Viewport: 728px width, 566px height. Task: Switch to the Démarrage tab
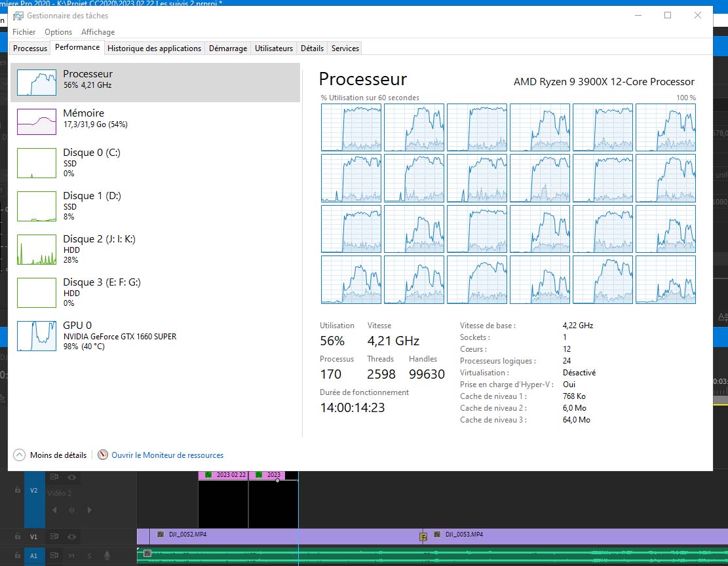(x=228, y=48)
